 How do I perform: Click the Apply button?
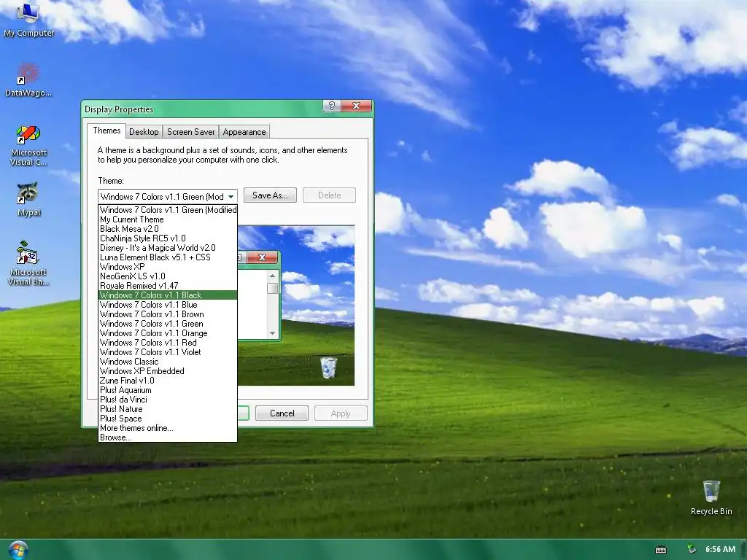tap(341, 413)
